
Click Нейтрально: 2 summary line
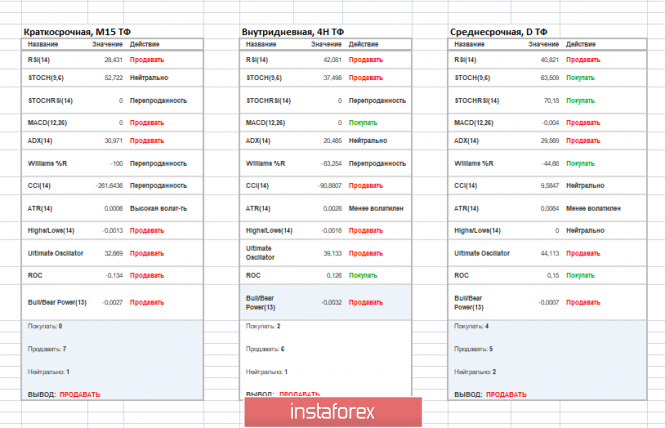coord(475,372)
